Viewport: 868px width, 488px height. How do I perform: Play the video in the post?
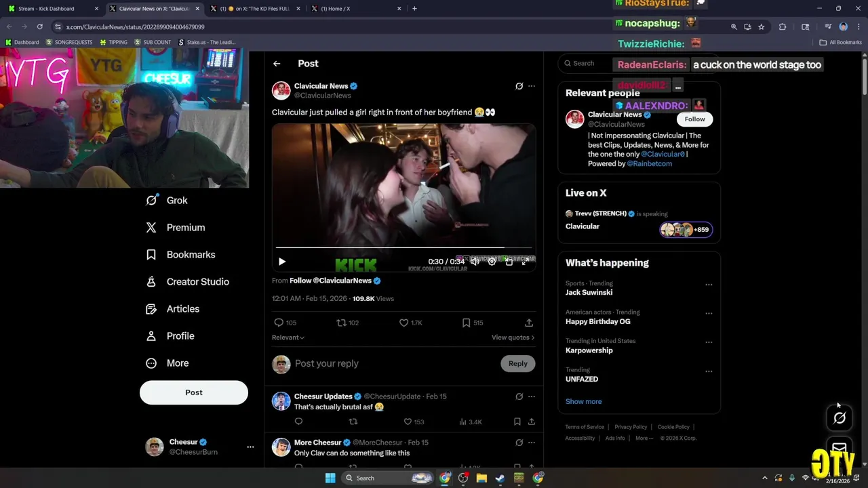pos(282,262)
